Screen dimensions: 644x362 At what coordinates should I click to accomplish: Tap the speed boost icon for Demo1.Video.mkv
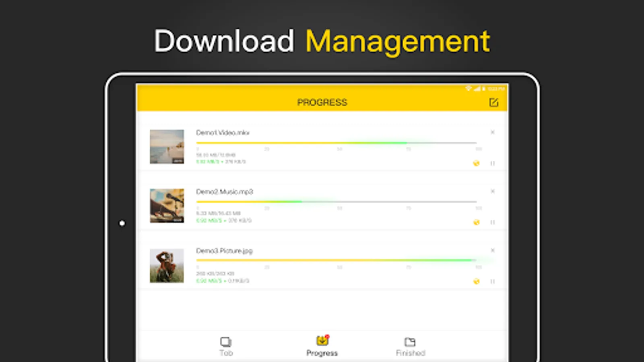click(x=476, y=163)
